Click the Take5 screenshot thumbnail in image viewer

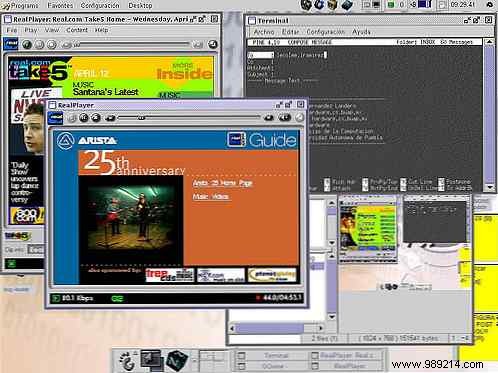(x=368, y=229)
